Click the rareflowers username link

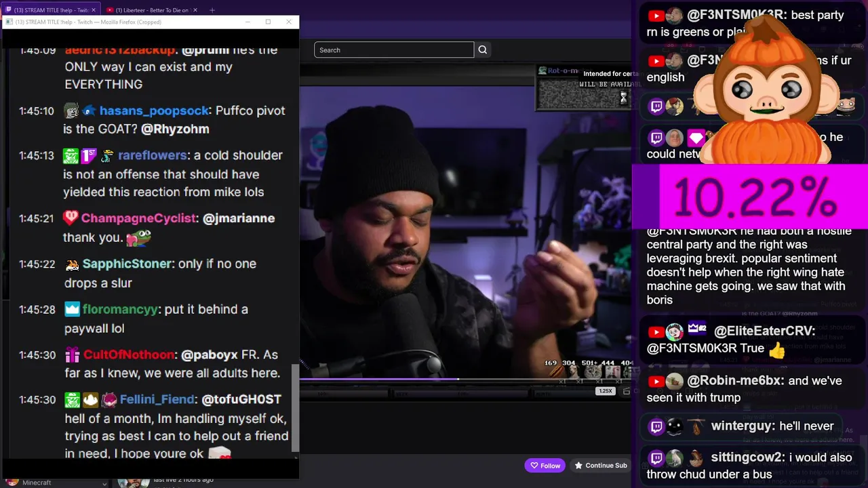[152, 155]
